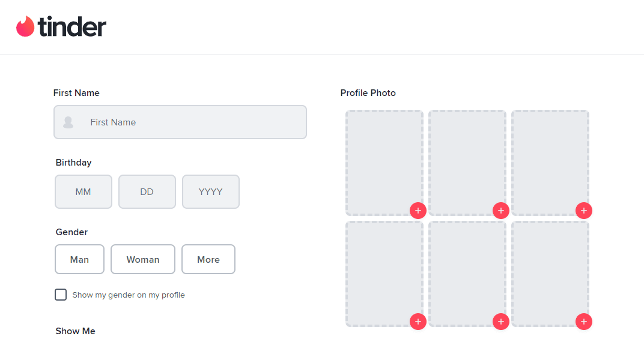Click the empty top-left photo placeholder
The width and height of the screenshot is (644, 342).
(384, 163)
